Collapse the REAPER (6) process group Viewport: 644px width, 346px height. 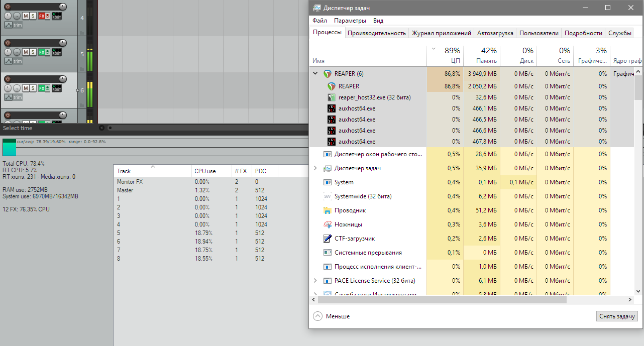315,74
